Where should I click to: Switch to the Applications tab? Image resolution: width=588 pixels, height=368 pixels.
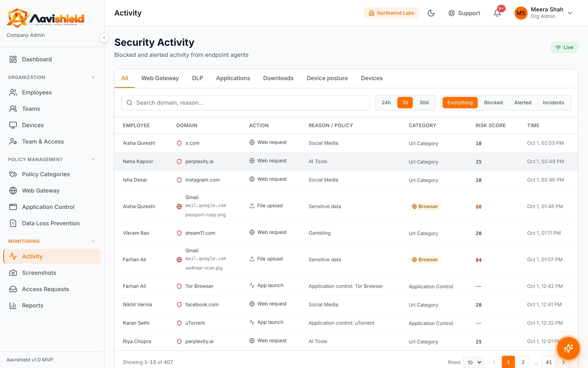233,78
